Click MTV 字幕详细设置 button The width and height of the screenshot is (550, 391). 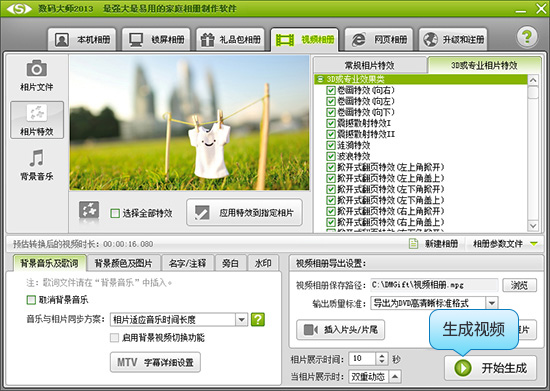(155, 362)
